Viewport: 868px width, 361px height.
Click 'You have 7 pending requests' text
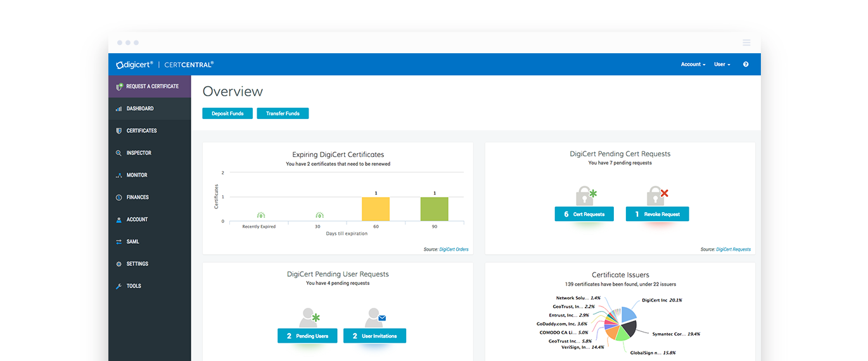pyautogui.click(x=620, y=163)
